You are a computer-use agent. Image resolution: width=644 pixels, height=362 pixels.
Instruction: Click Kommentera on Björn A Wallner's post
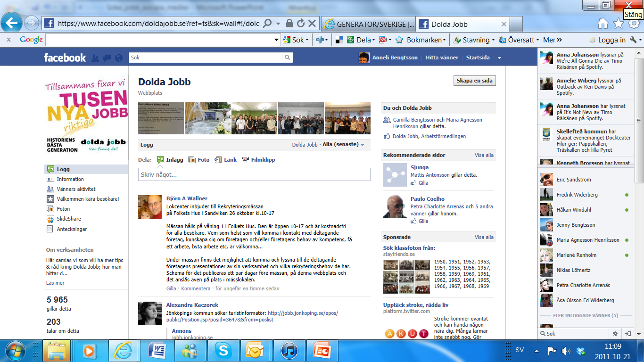(x=196, y=288)
